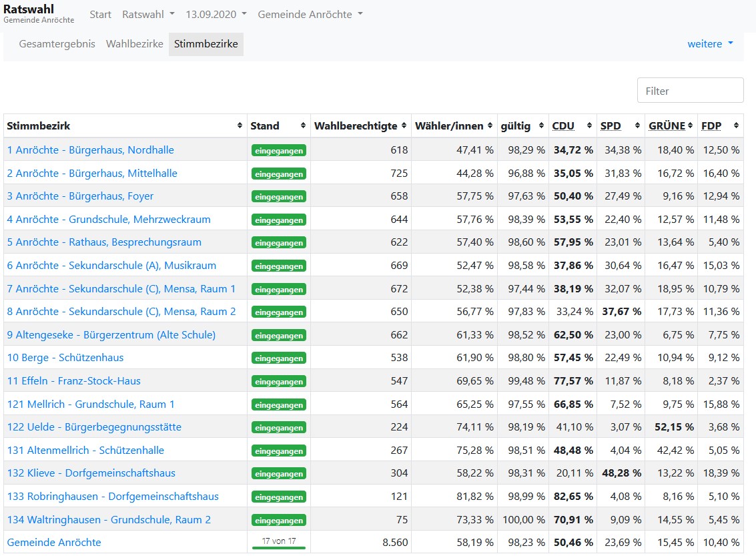Screen dimensions: 756x560
Task: Open 133 Robringhausen - Dorfgemeinschaftshaus link
Action: click(x=113, y=497)
